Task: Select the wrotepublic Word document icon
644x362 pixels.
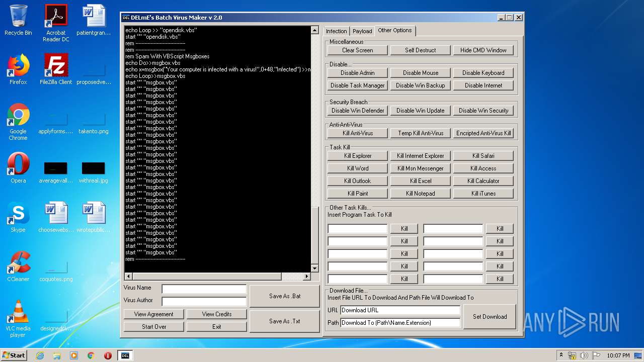Action: 94,217
